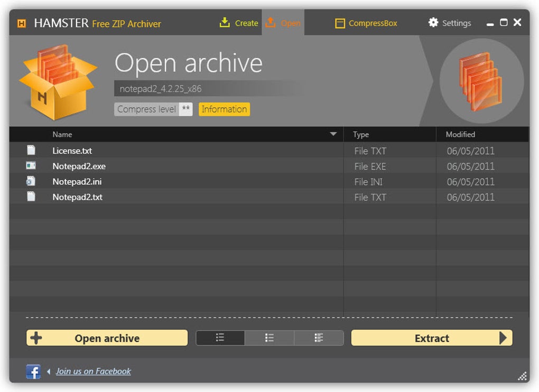Close the Hamster ZIP Archiver window

coord(517,22)
